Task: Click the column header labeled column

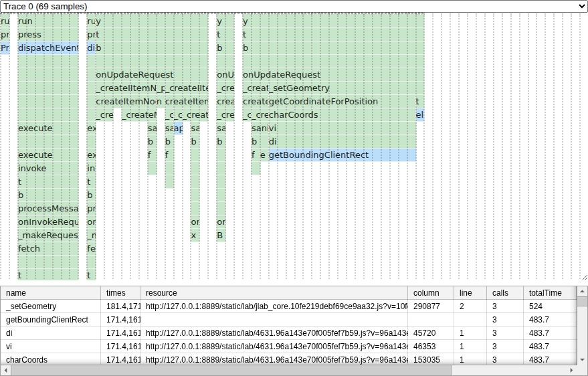Action: coord(431,293)
